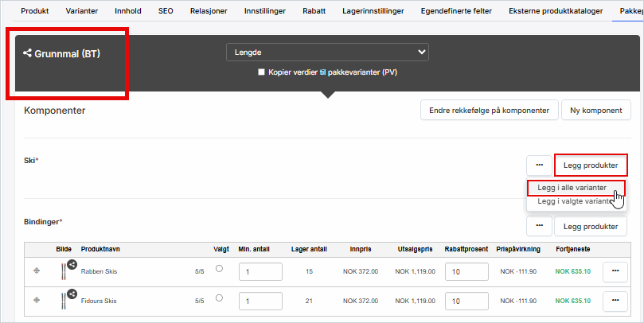
Task: Open three-dot menu for Ski component
Action: [x=539, y=165]
